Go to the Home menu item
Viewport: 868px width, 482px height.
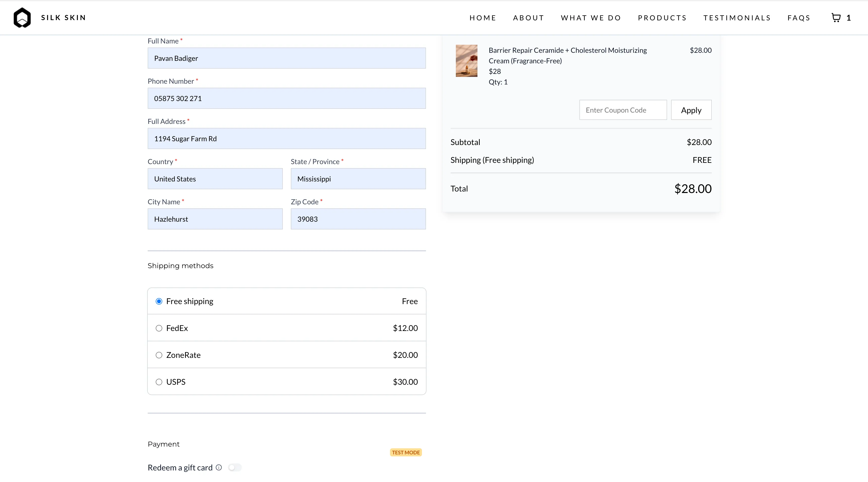pos(482,18)
